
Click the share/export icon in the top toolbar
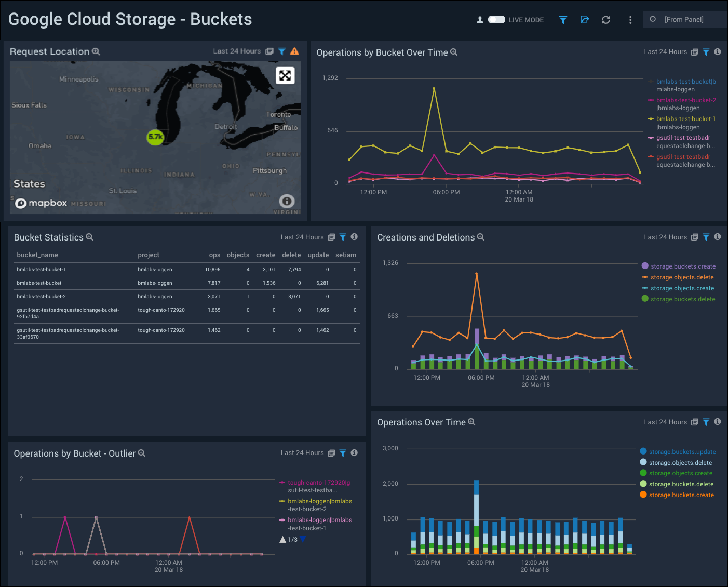(584, 19)
